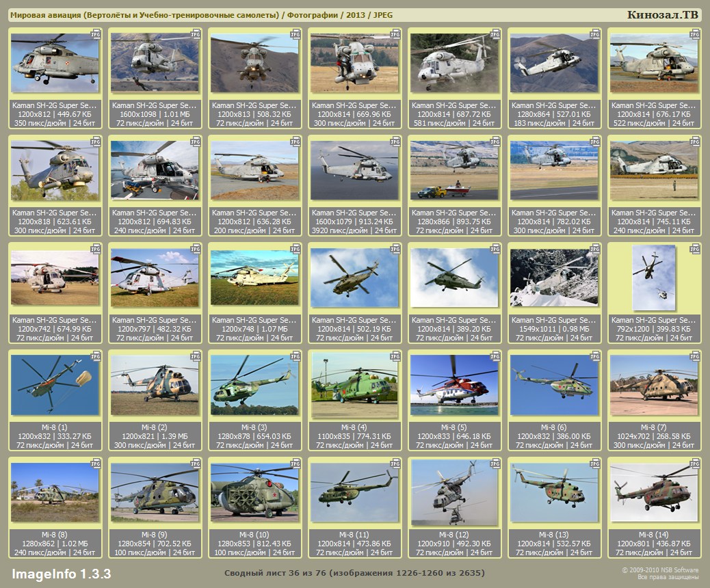Click the NSB Software copyright notice
The width and height of the screenshot is (710, 588).
click(659, 573)
